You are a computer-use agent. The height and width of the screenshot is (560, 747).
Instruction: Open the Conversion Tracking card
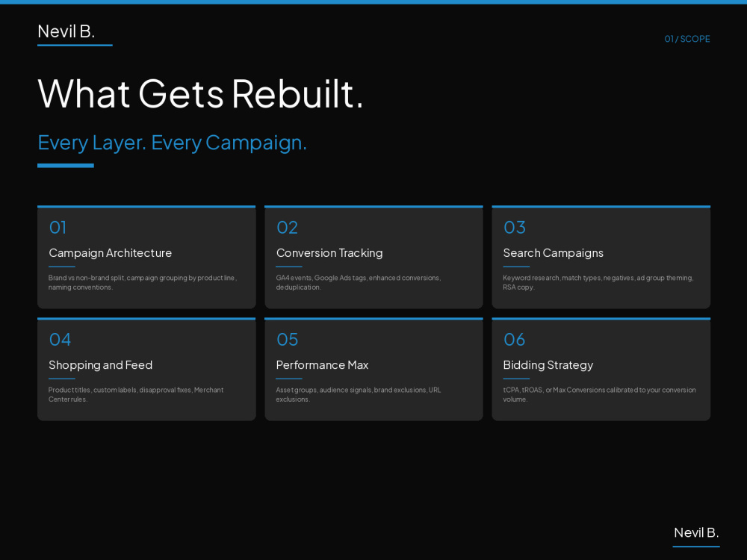pyautogui.click(x=374, y=257)
